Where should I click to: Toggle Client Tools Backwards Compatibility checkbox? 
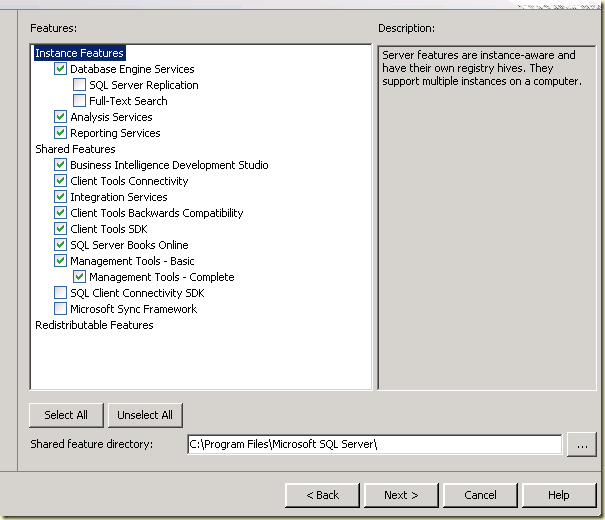coord(60,213)
